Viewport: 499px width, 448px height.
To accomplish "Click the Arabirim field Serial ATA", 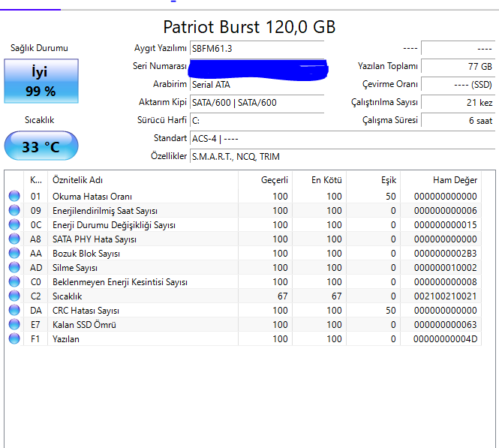I will pos(257,85).
